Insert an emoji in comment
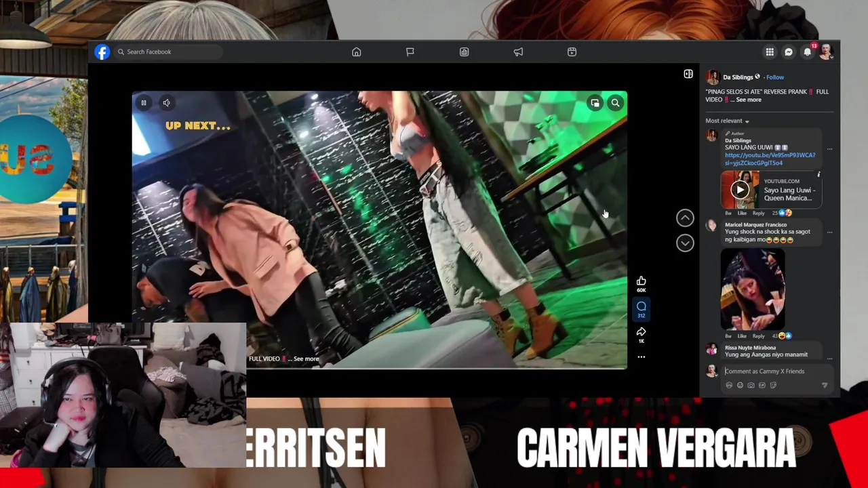This screenshot has width=868, height=488. point(740,385)
